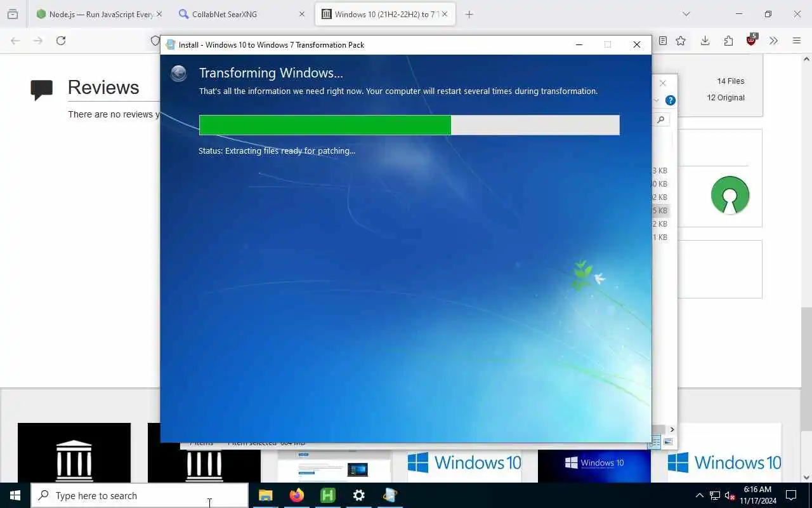Click the back arrow in the installer

pyautogui.click(x=179, y=74)
